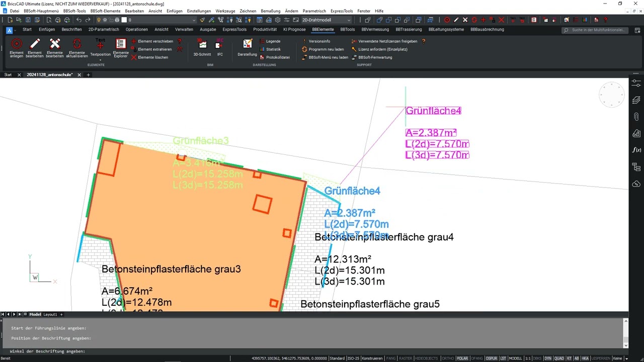Screen dimensions: 644x362
Task: Click Element verschieben
Action: [x=152, y=41]
